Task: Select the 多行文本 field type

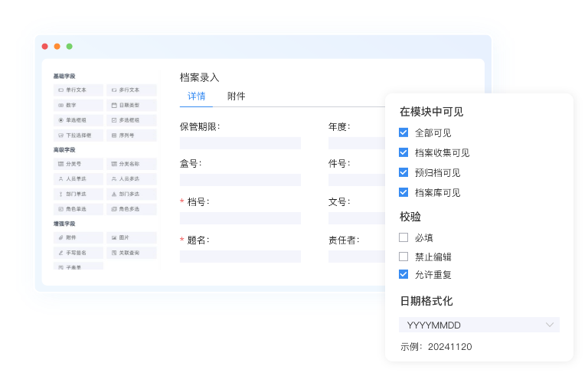Action: [x=131, y=90]
